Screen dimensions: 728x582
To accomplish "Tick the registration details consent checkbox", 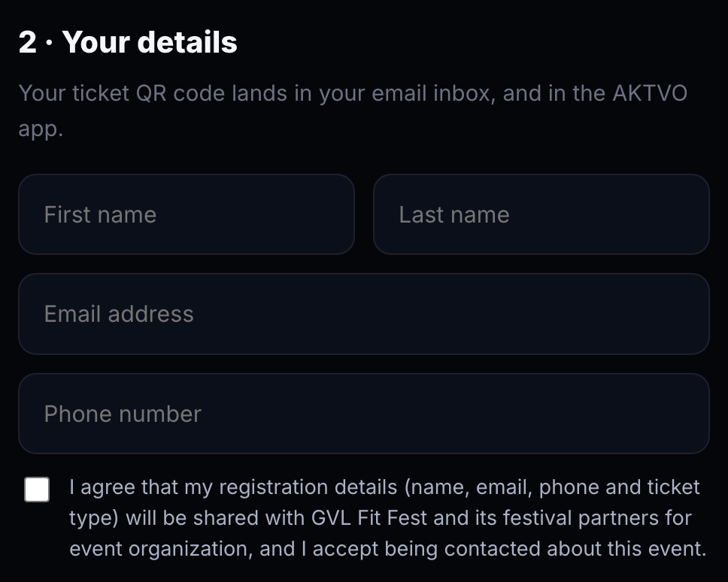I will coord(37,490).
